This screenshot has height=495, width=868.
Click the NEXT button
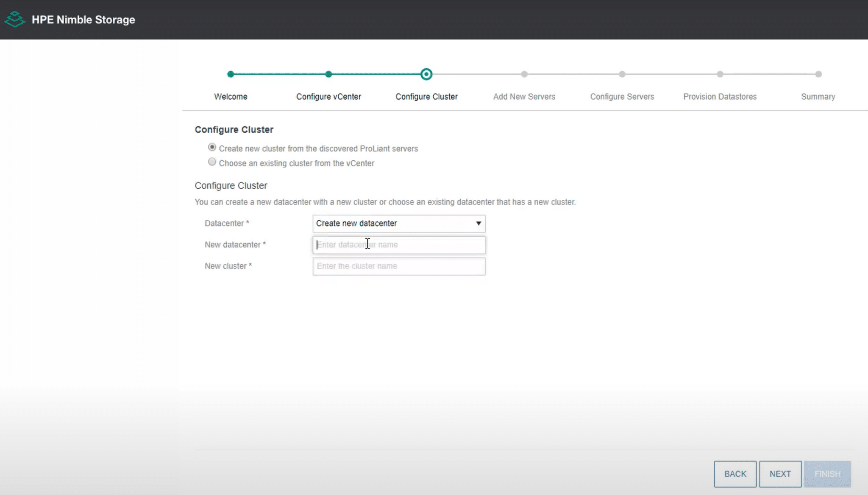coord(780,474)
